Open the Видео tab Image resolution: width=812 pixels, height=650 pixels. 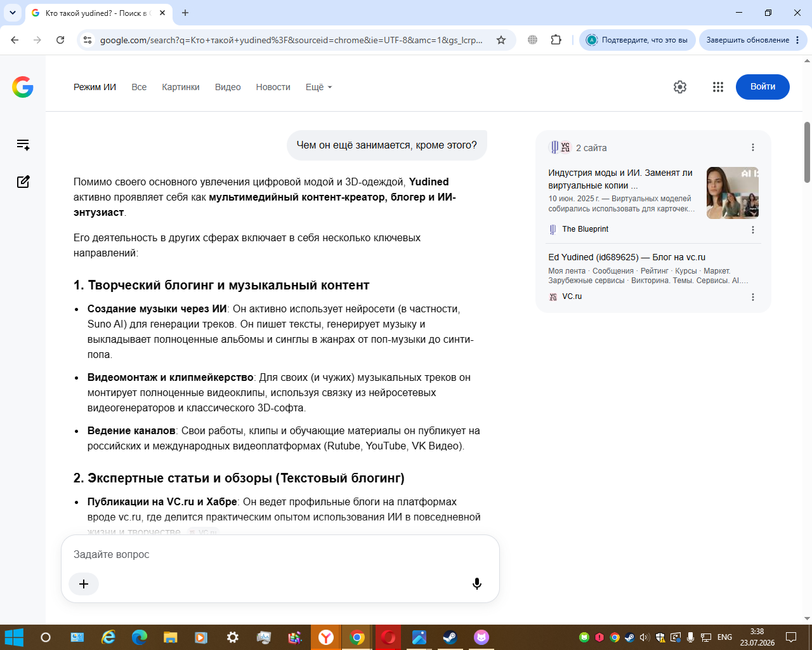click(x=228, y=87)
